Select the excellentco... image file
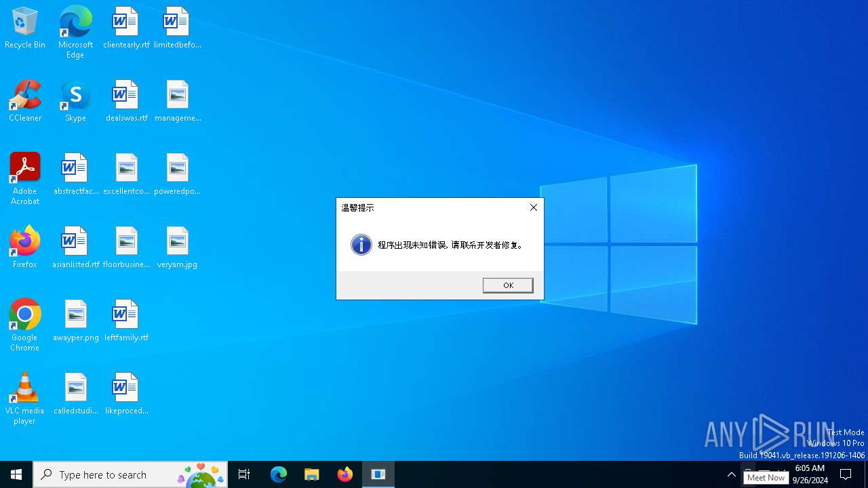The image size is (868, 488). [126, 174]
